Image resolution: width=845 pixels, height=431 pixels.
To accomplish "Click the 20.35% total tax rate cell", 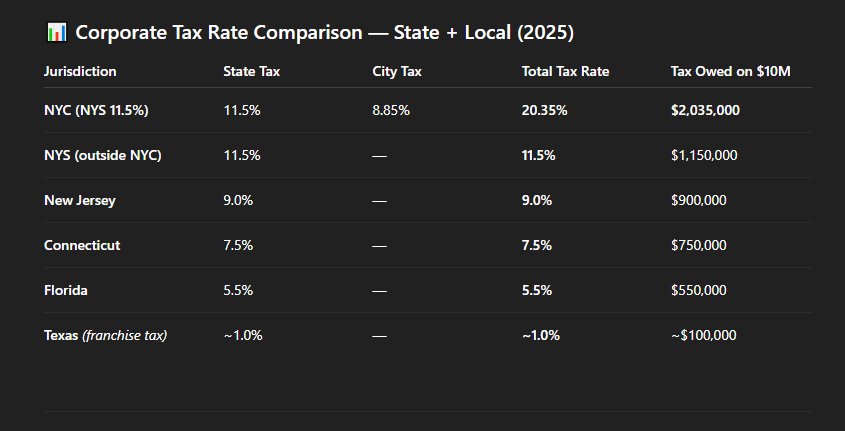I will (544, 110).
